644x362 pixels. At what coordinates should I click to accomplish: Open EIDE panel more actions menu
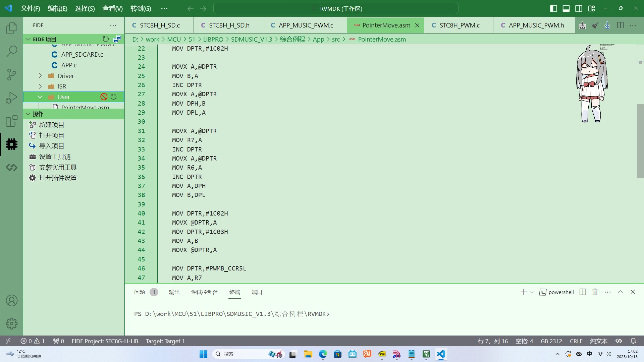point(113,25)
